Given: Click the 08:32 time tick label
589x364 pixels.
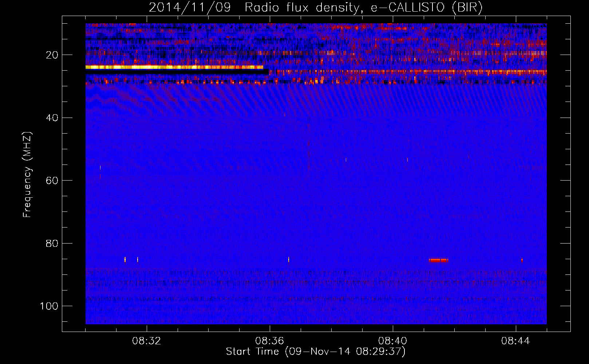Looking at the screenshot, I should (x=147, y=341).
